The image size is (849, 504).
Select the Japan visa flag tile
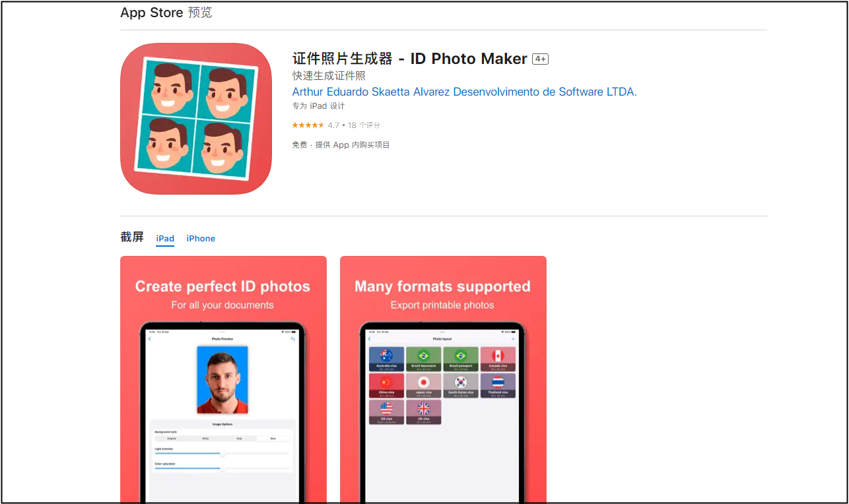(423, 385)
